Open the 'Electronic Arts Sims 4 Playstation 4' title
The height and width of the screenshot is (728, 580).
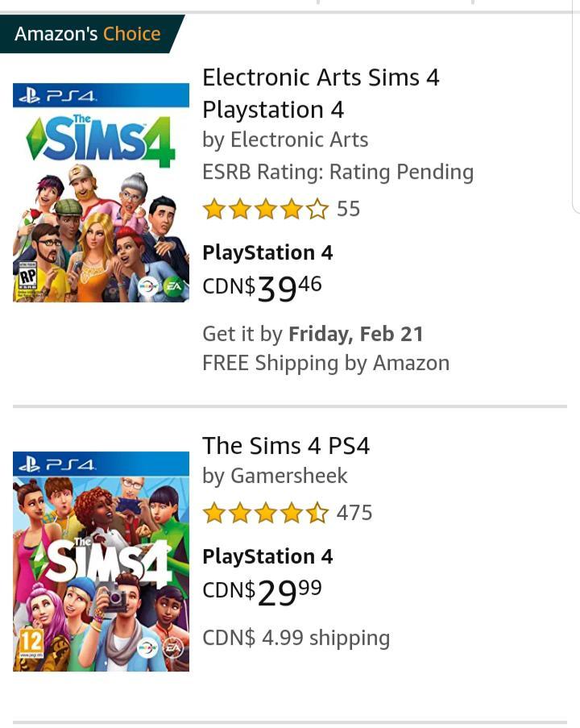(x=321, y=93)
